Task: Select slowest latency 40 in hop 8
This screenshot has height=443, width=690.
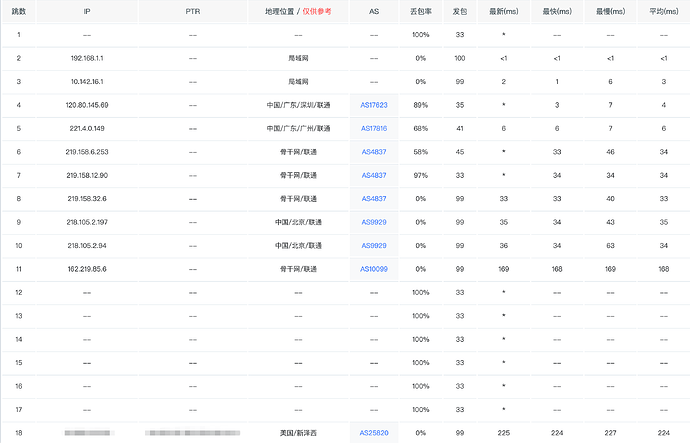Action: 610,198
